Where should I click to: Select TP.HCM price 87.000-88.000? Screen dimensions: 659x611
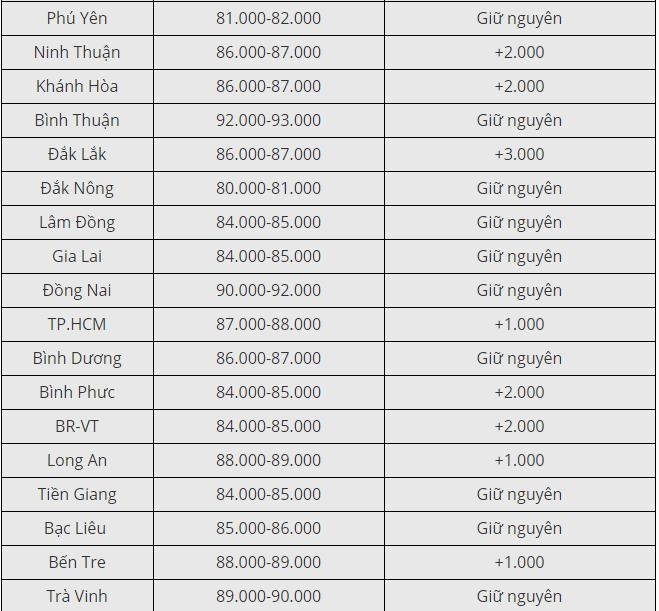[269, 324]
